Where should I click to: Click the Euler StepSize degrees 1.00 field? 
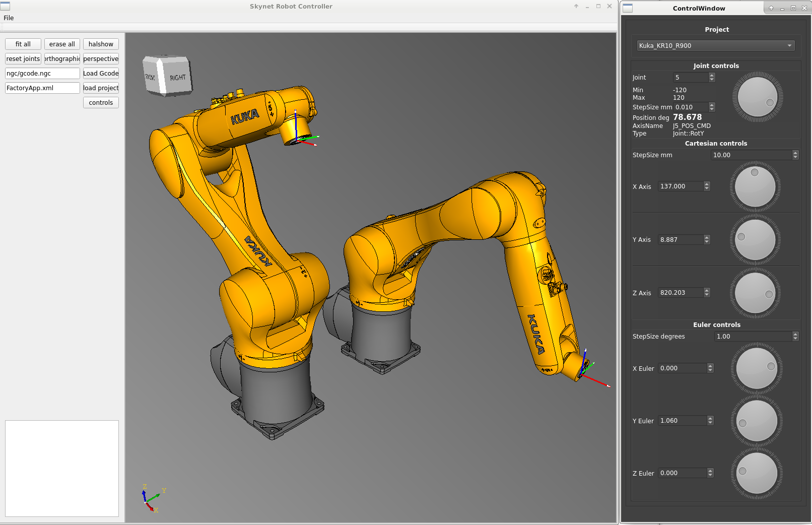(753, 337)
